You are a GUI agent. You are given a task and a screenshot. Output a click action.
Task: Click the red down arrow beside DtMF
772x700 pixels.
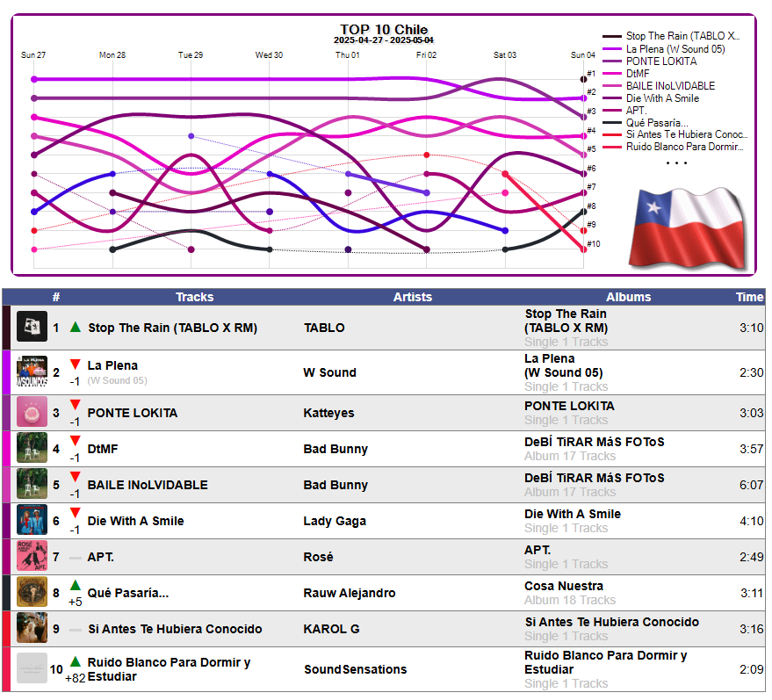[x=75, y=441]
